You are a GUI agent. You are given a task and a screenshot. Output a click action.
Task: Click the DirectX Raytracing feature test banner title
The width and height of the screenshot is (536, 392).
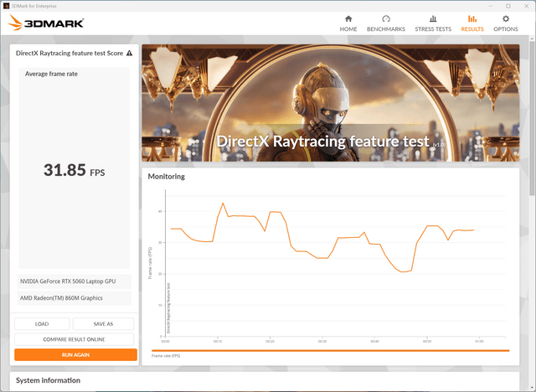tap(323, 142)
